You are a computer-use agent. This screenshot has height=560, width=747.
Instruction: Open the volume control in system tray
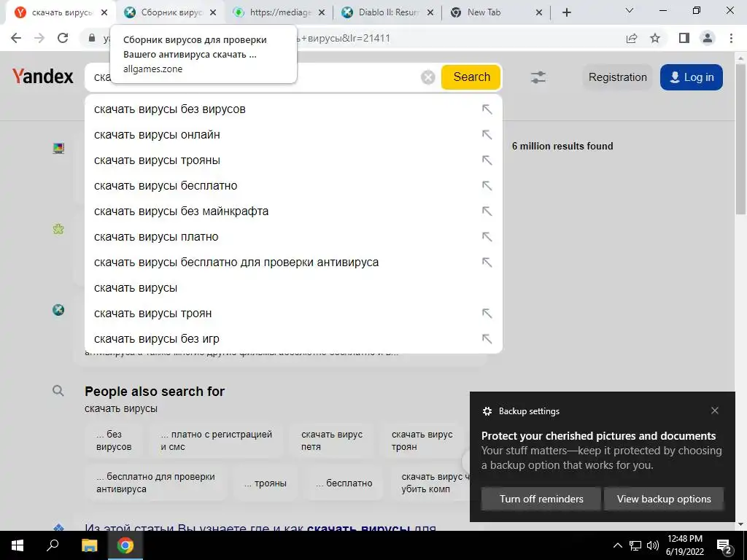[653, 545]
